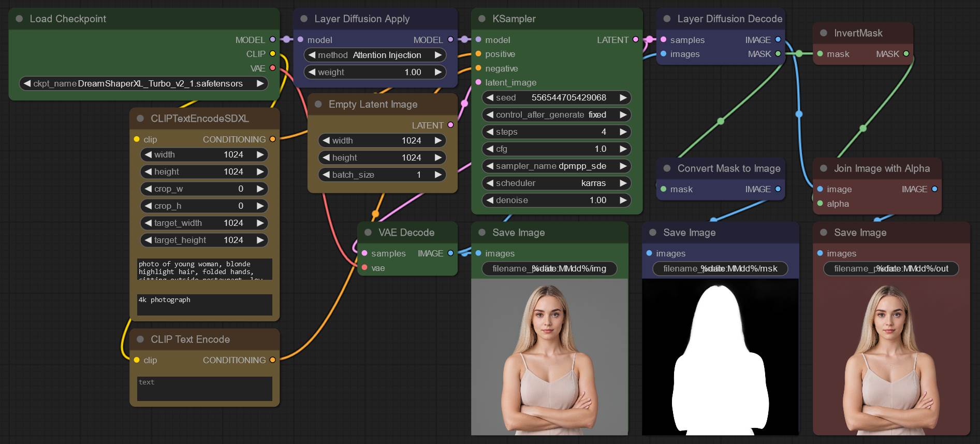Click the KSampler positive input socket
Image resolution: width=980 pixels, height=444 pixels.
pos(478,54)
